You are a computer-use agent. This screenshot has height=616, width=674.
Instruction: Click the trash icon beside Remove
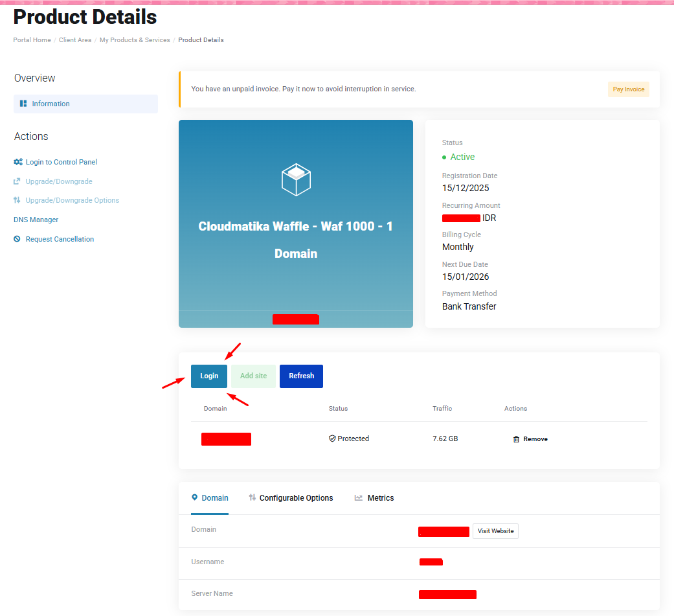point(516,439)
